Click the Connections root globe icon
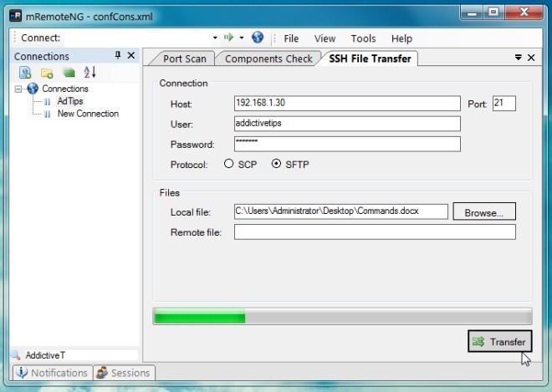Screen dimensions: 552x392 33,89
